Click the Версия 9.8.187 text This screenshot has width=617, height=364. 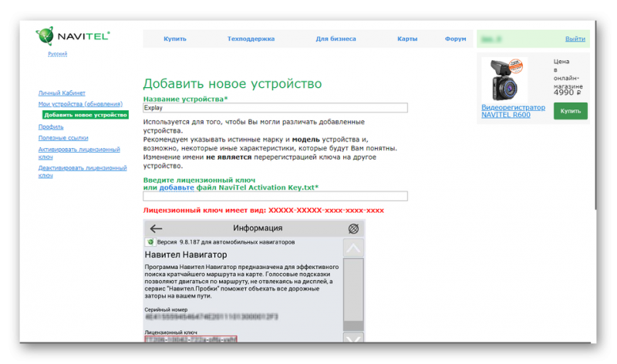point(226,242)
